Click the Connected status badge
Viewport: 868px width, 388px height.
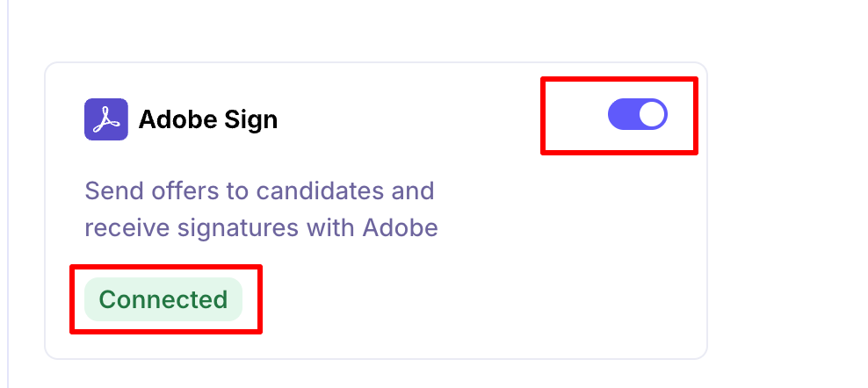163,299
